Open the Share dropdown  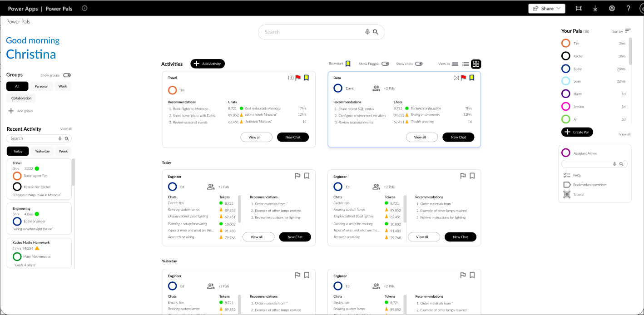tap(547, 8)
